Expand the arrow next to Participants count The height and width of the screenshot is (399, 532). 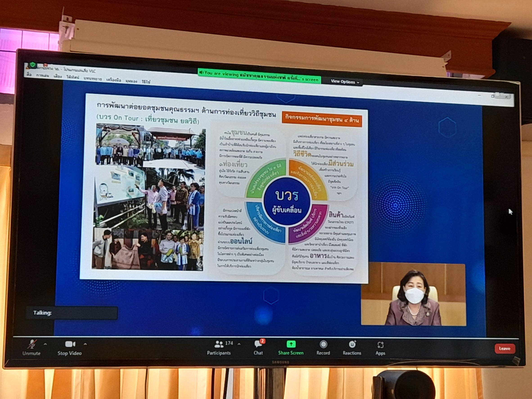click(239, 344)
